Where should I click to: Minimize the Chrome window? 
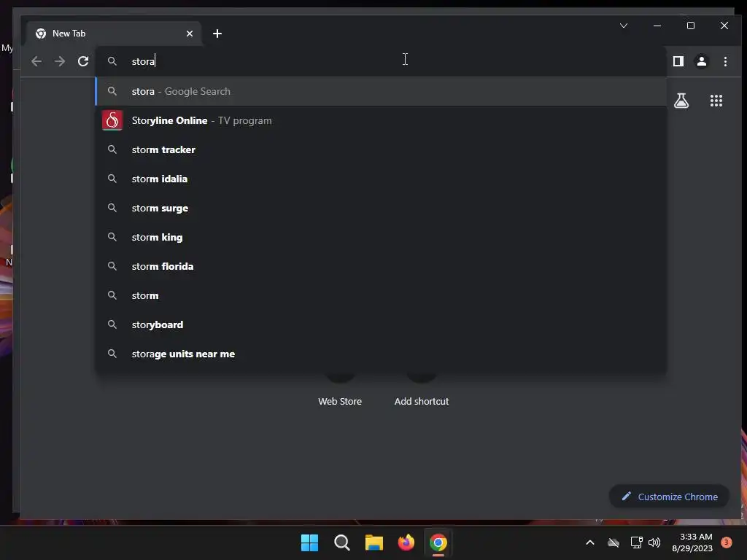click(x=657, y=26)
